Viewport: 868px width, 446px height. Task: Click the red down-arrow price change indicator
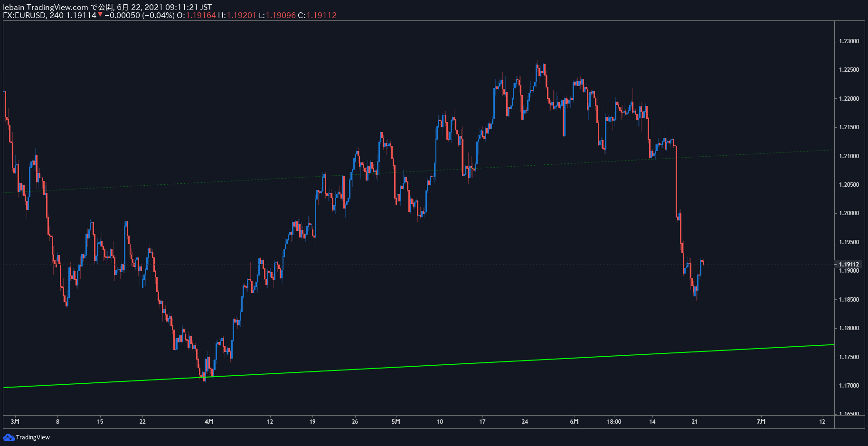point(100,15)
